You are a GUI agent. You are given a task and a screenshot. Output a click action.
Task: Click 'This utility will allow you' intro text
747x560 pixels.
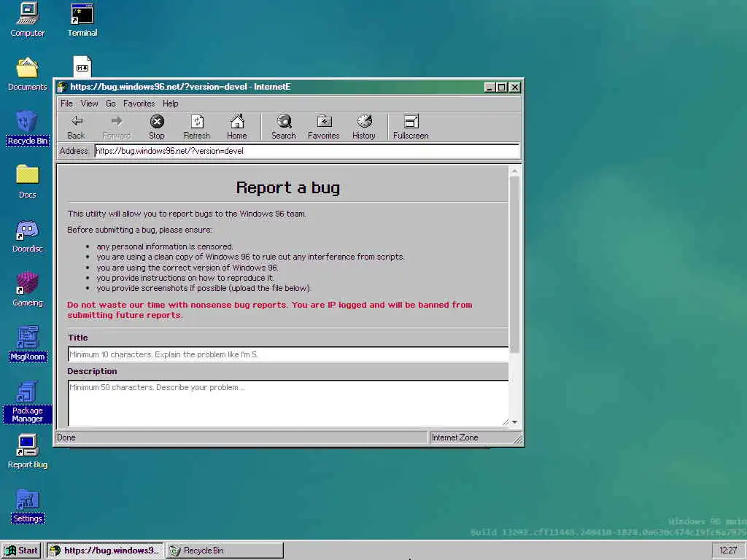[187, 214]
